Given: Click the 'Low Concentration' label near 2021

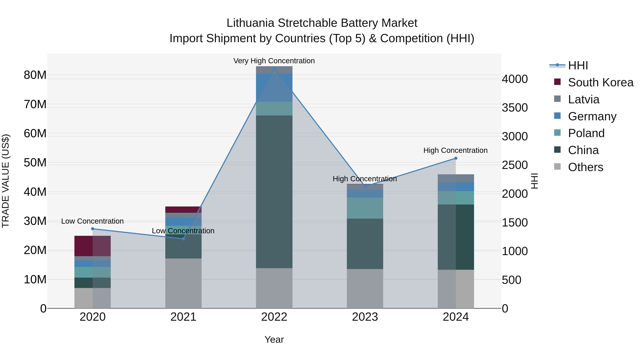Looking at the screenshot, I should point(183,231).
